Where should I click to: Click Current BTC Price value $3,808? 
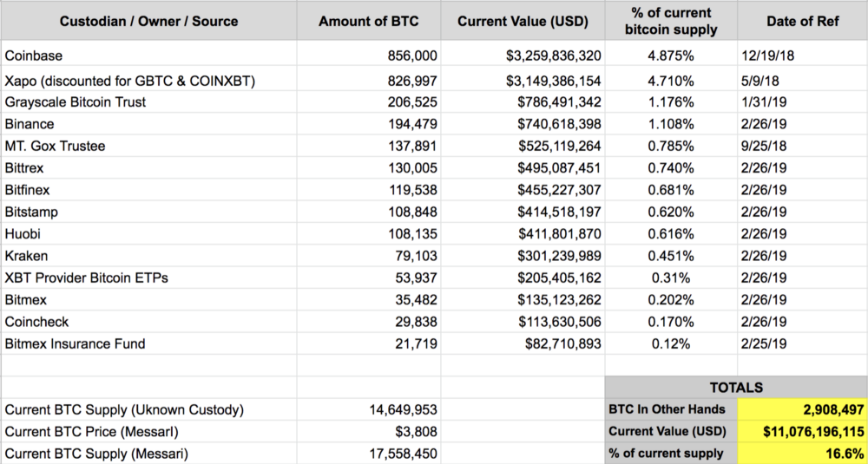[x=369, y=431]
